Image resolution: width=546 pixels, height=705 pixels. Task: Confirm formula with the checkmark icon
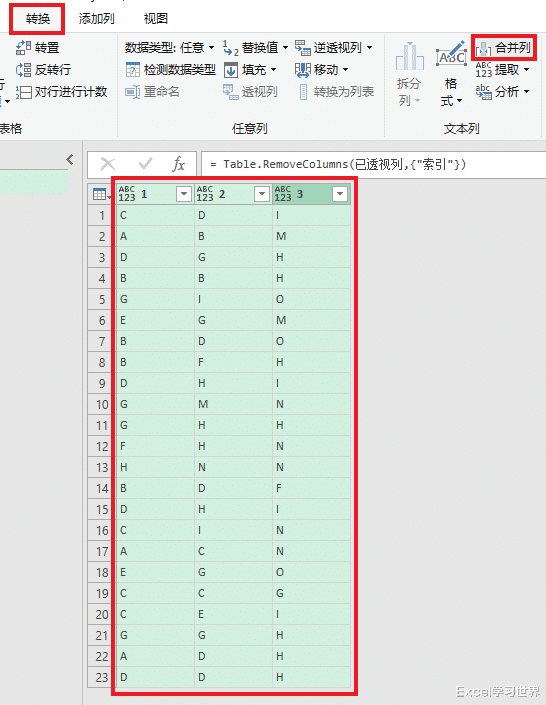(145, 164)
